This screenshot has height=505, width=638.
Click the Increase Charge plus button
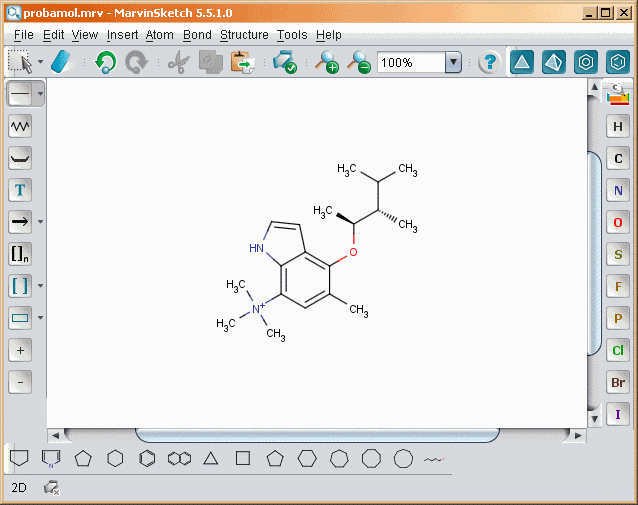click(x=20, y=350)
